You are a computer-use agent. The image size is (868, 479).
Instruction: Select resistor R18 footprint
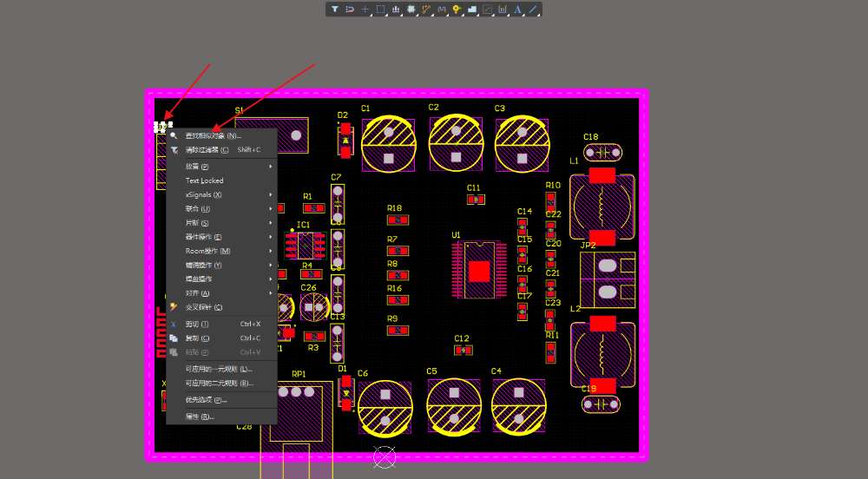pos(398,220)
